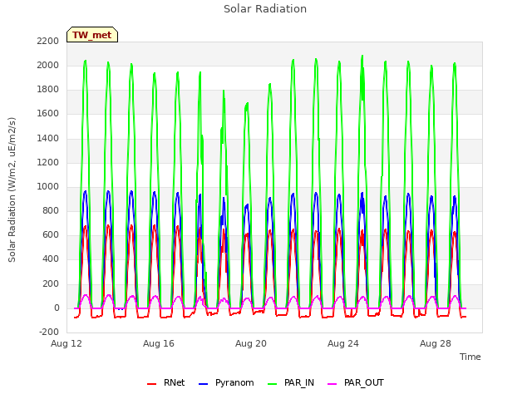Select the Aug 20 x-axis tick label

pos(251,343)
